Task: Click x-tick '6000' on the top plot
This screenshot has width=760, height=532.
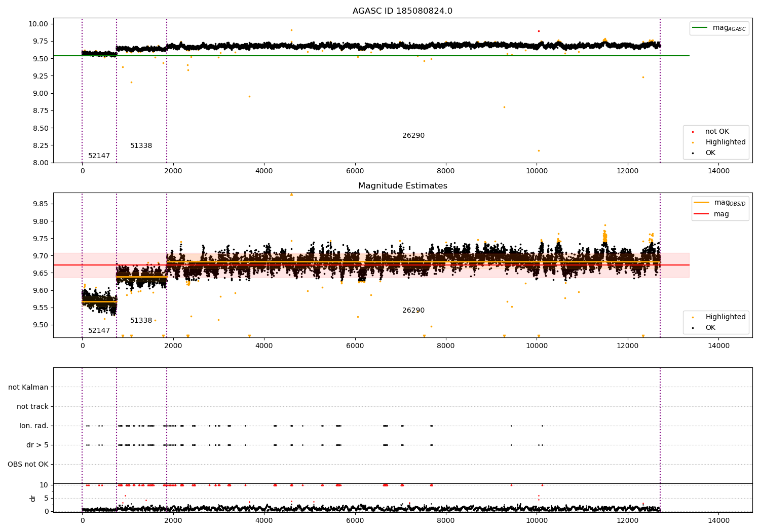Action: [x=355, y=171]
